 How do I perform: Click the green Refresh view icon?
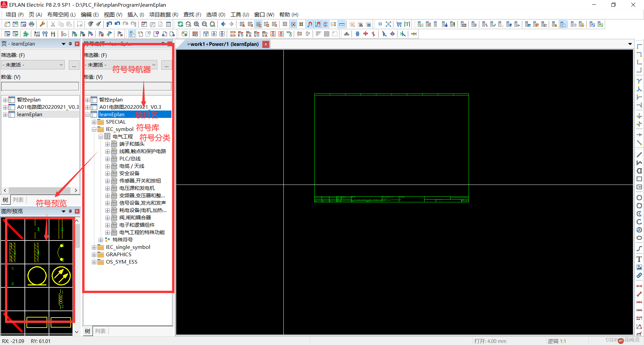tap(180, 24)
